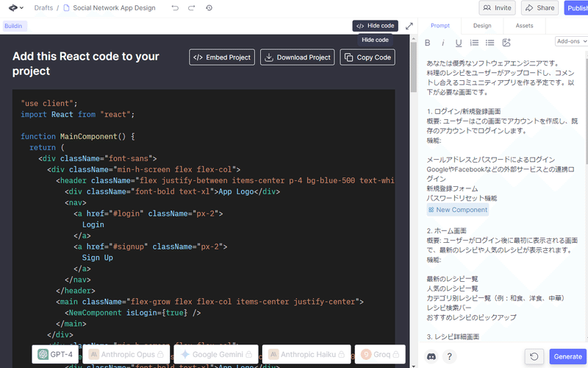Open version history clock icon
This screenshot has width=588, height=368.
[209, 8]
